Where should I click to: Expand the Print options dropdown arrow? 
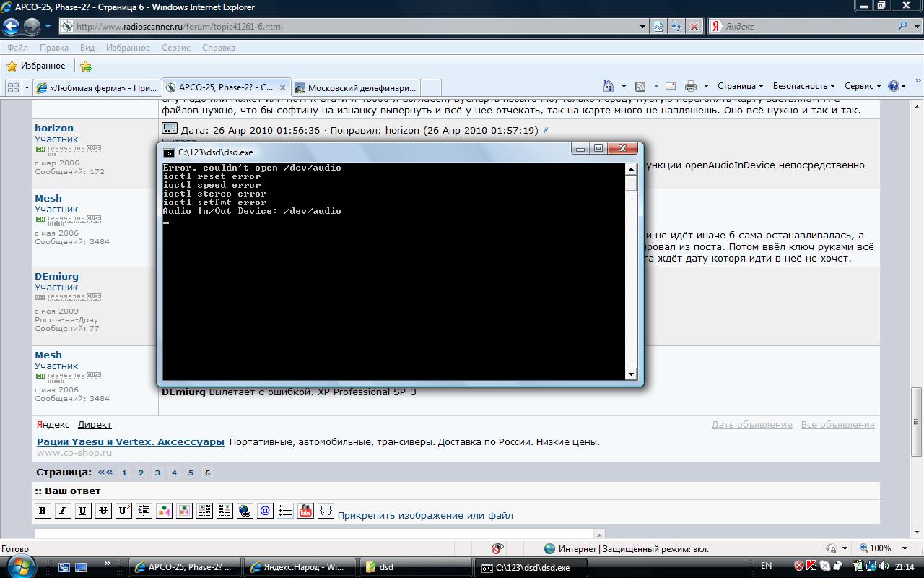click(x=706, y=86)
